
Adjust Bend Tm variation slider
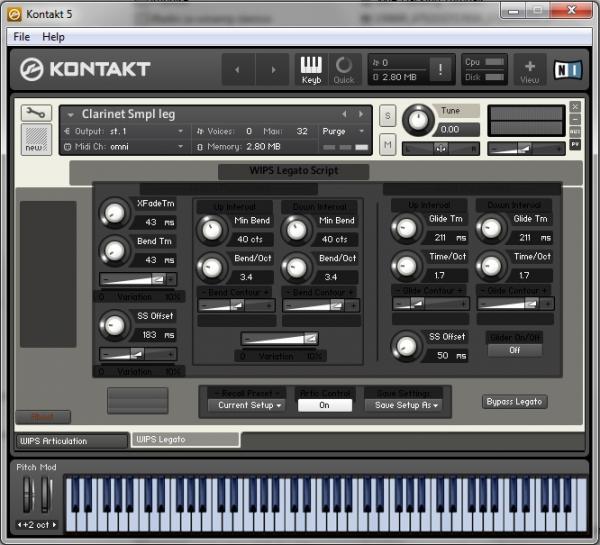(138, 279)
